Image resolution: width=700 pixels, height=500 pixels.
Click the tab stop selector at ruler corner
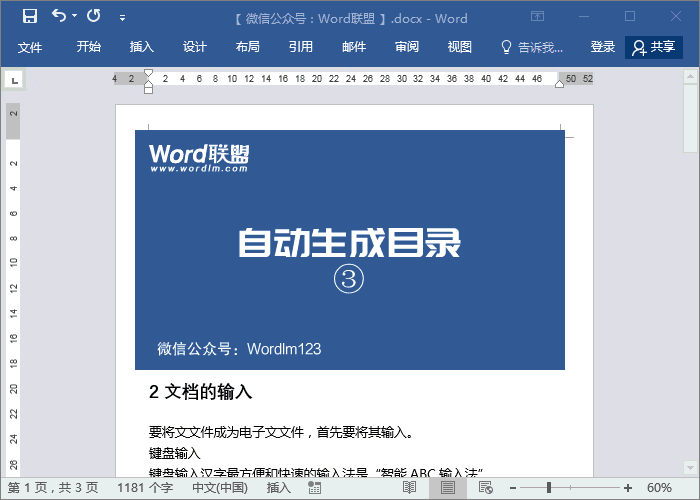(14, 80)
